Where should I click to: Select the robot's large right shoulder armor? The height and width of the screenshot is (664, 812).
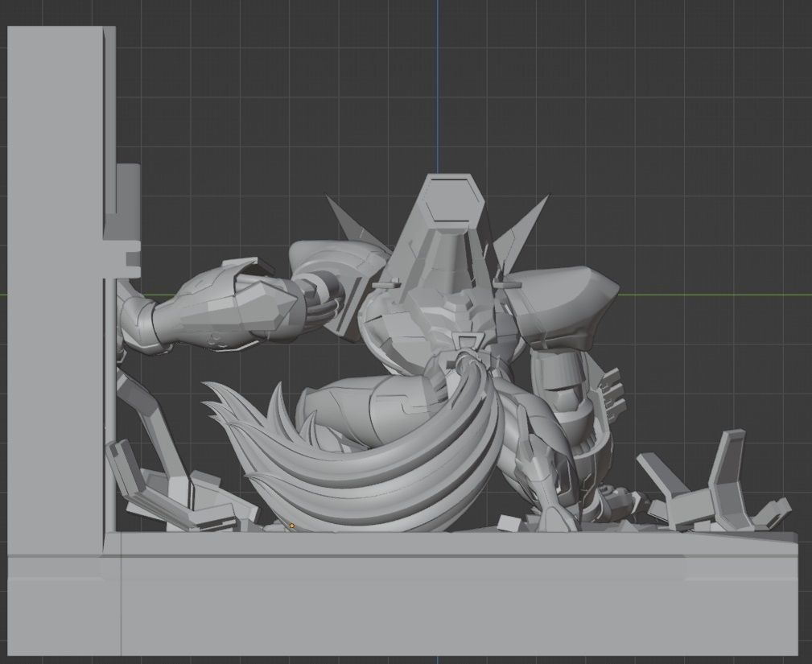coord(562,306)
